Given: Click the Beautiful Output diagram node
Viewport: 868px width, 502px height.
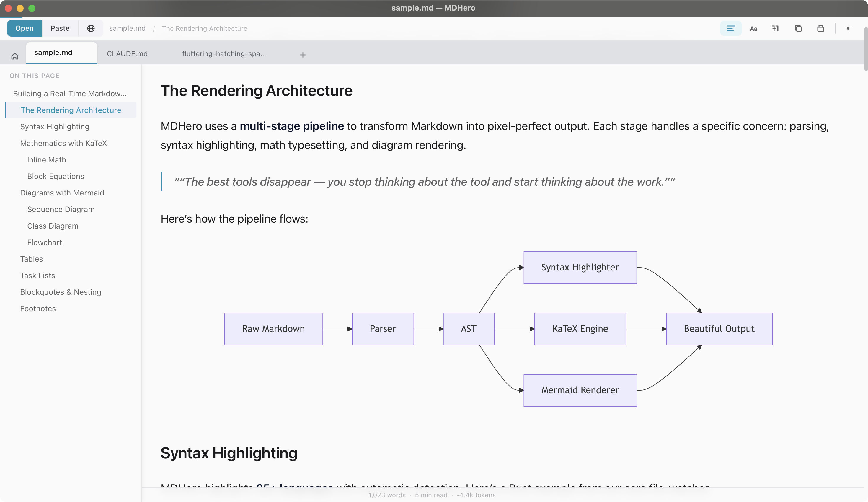Looking at the screenshot, I should (719, 329).
